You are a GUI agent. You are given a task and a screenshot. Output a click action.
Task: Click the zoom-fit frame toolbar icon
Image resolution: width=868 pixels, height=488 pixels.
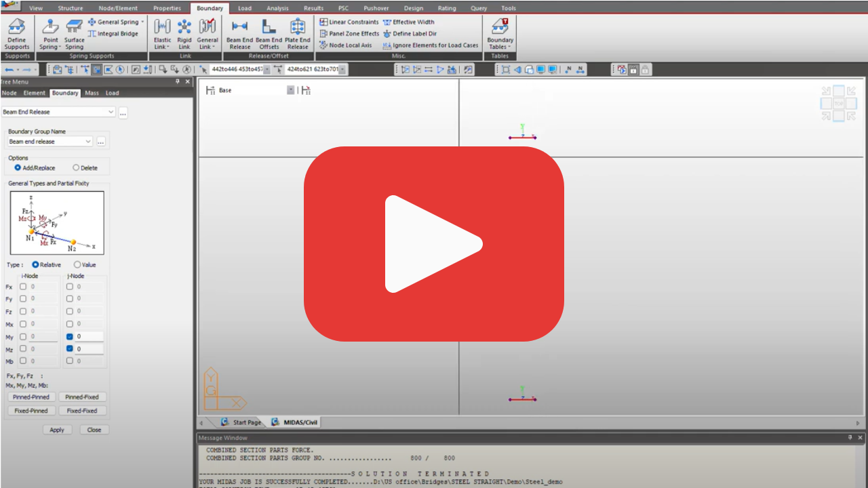pos(506,70)
